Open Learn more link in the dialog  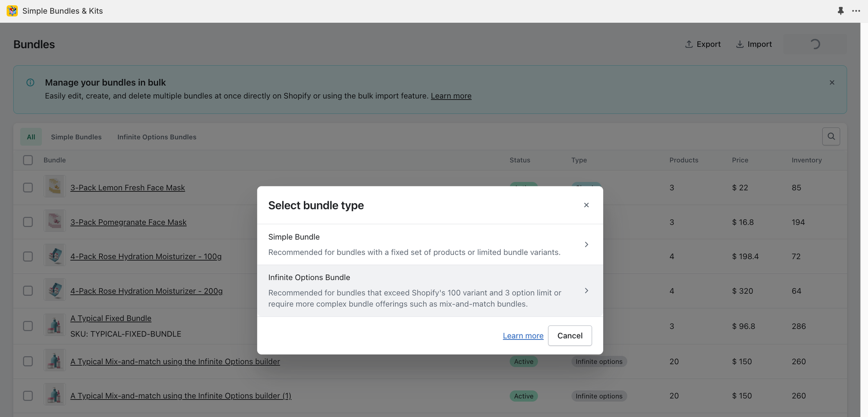(523, 336)
